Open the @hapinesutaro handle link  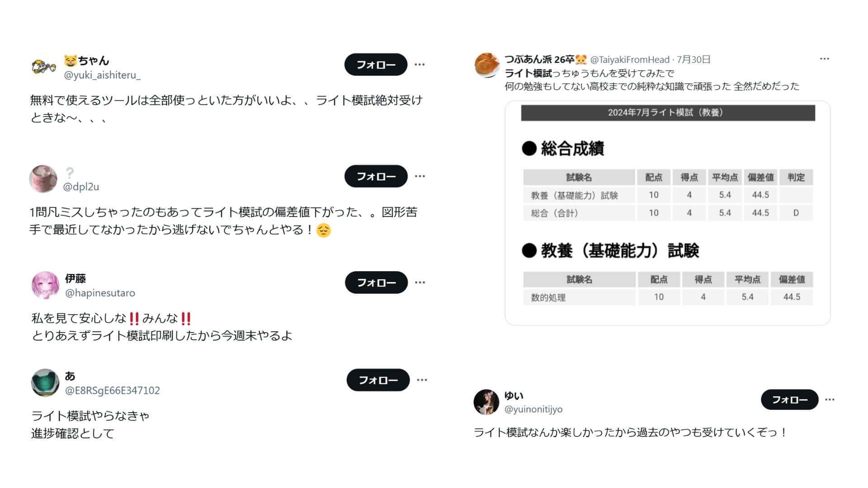point(100,293)
